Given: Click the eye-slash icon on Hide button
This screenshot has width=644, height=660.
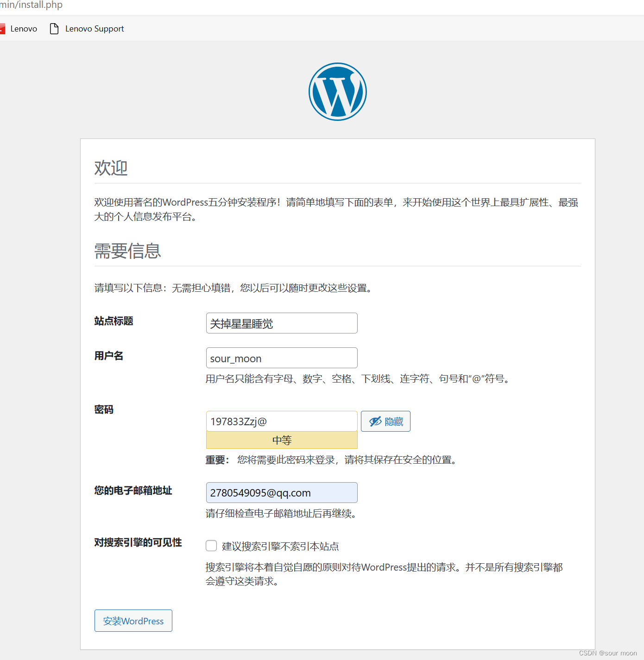Looking at the screenshot, I should 375,421.
